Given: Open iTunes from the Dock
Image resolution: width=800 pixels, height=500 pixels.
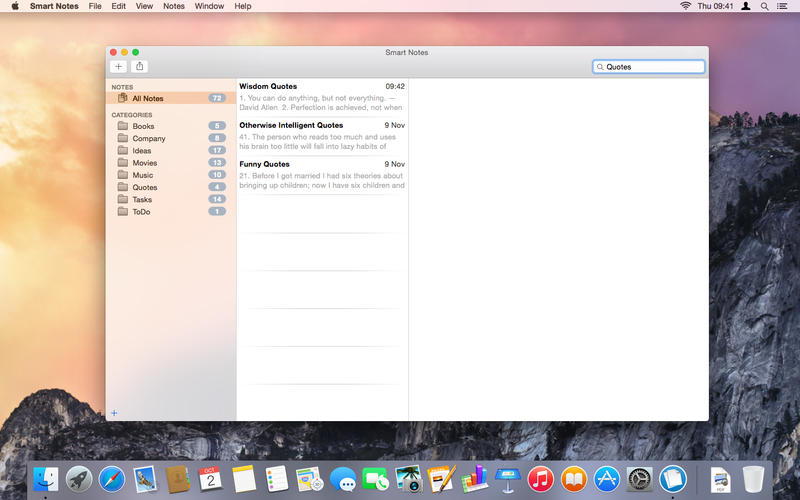Looking at the screenshot, I should [541, 480].
